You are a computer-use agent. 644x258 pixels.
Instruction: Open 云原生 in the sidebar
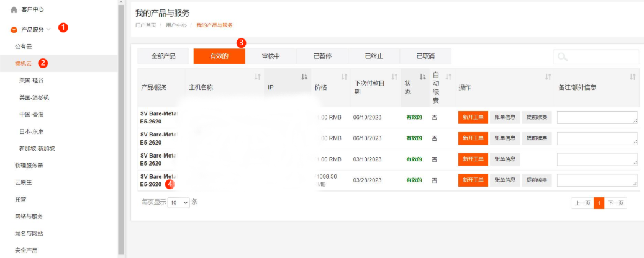[24, 182]
